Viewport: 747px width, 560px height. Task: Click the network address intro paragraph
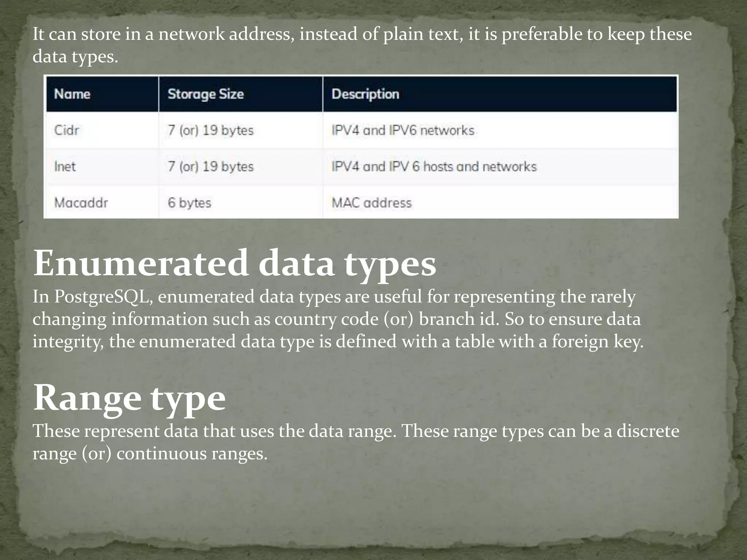click(362, 45)
